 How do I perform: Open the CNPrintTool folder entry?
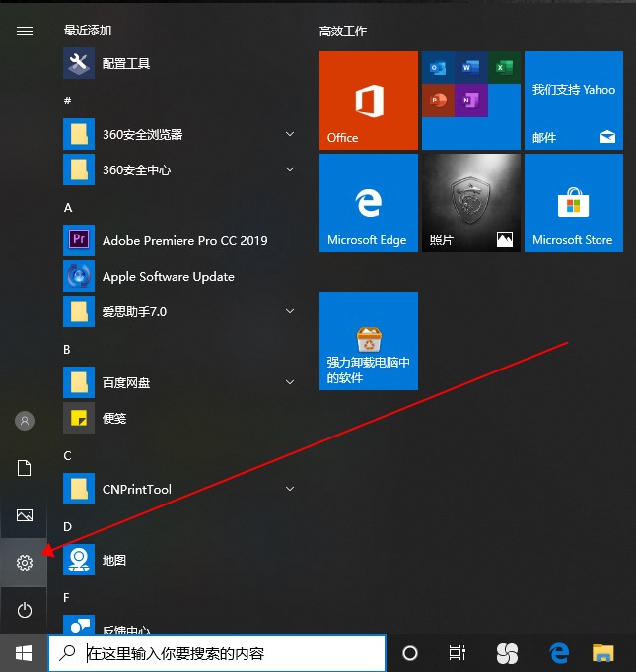179,489
